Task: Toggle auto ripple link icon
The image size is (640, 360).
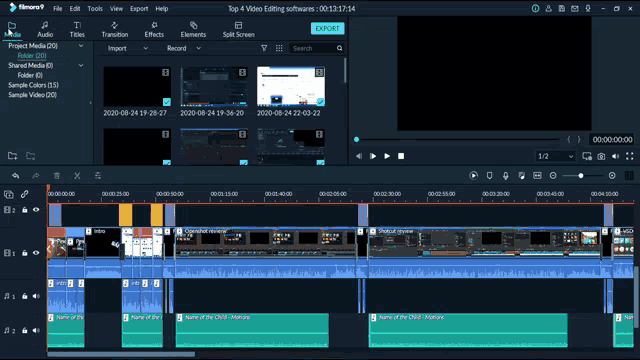Action: pyautogui.click(x=24, y=194)
